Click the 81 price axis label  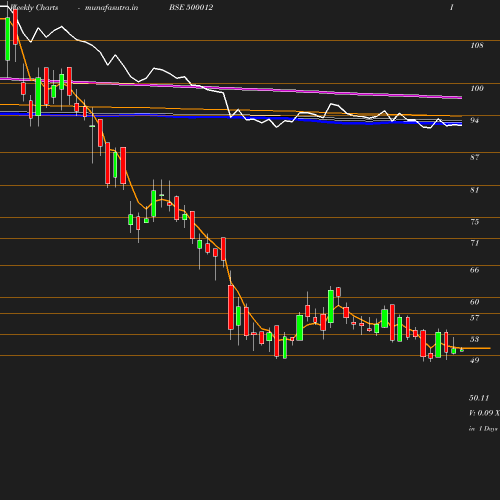point(474,190)
